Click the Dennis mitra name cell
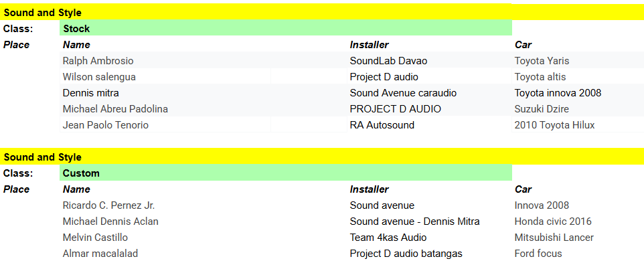Screen dimensions: 644x271 click(90, 93)
